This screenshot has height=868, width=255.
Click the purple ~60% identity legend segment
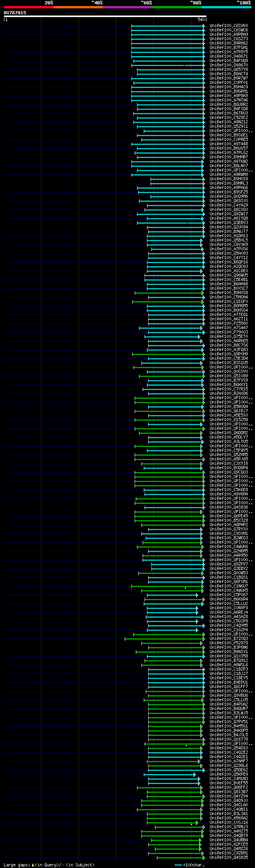(x=127, y=7)
